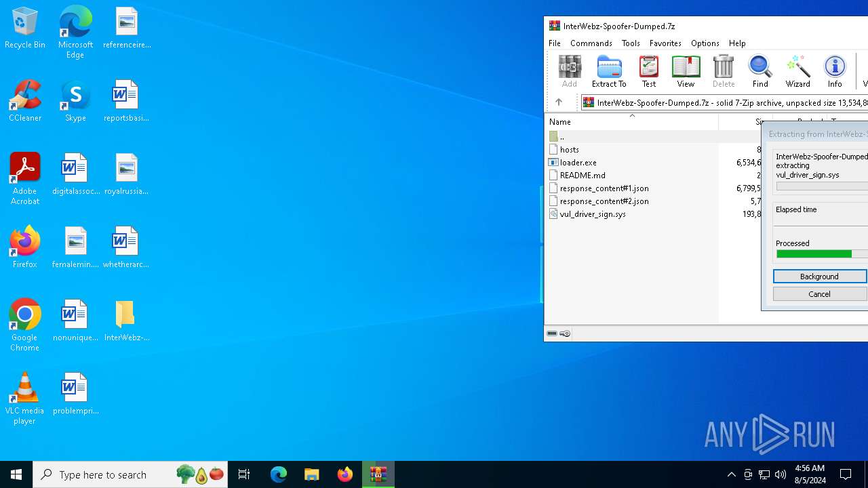The image size is (868, 488).
Task: Open Recycle Bin desktop icon
Action: [25, 28]
